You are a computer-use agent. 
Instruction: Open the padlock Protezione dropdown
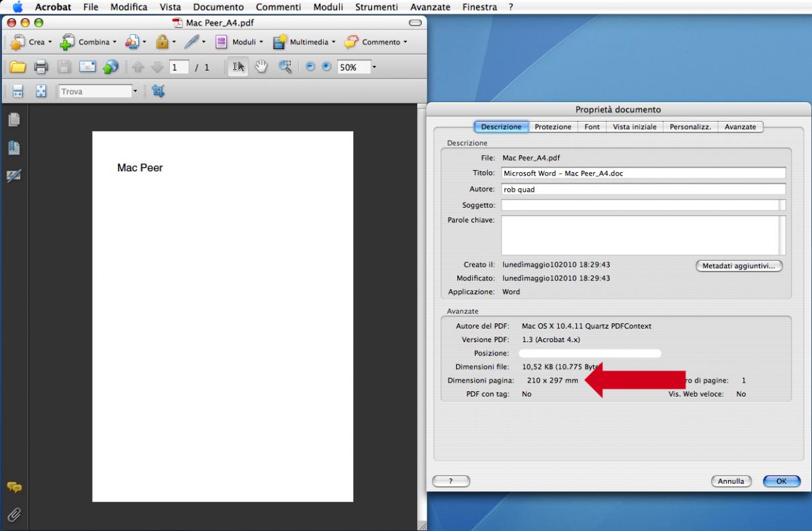tap(166, 42)
